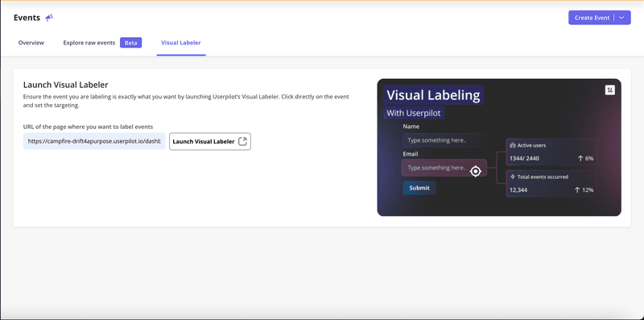Focus the page URL input field

[x=94, y=141]
